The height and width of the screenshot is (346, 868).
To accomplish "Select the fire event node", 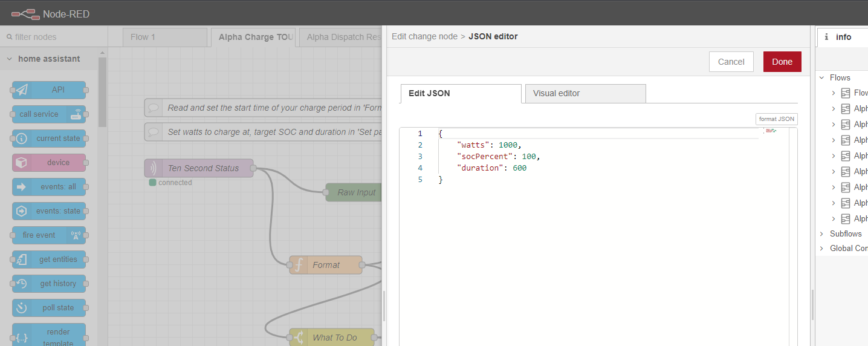I will 49,235.
